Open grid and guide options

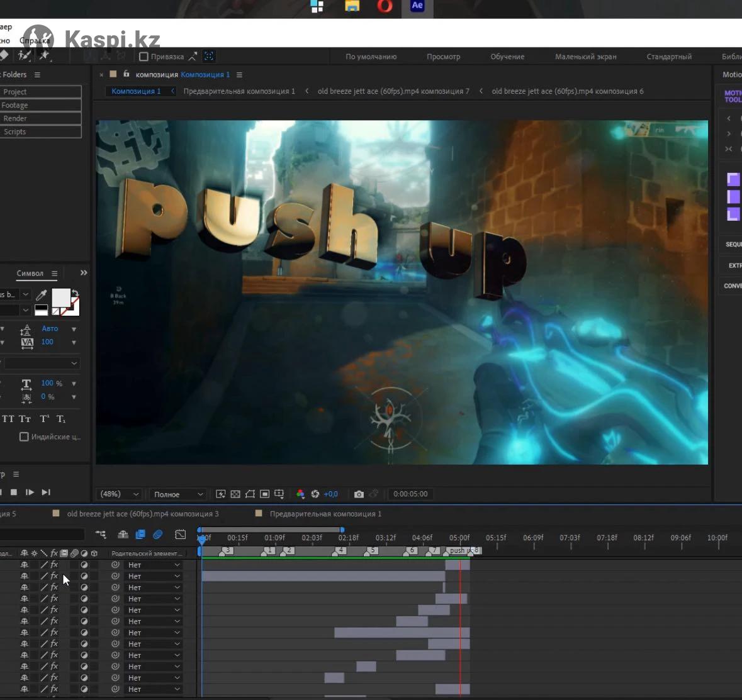click(279, 494)
